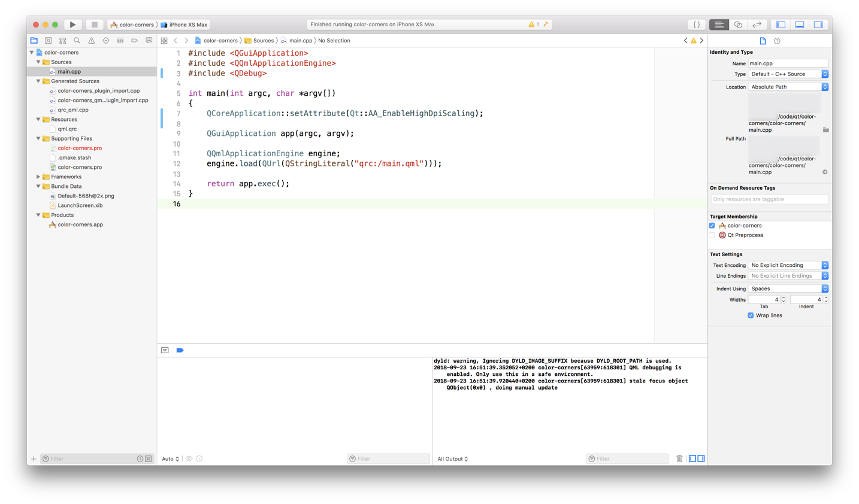
Task: Toggle color-corners target membership checkbox
Action: tap(712, 226)
